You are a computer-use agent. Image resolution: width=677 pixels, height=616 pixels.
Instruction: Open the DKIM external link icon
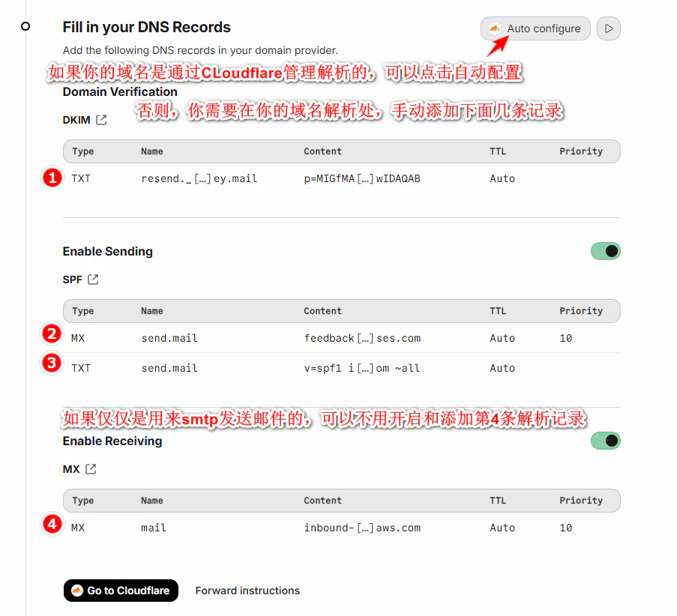coord(102,119)
